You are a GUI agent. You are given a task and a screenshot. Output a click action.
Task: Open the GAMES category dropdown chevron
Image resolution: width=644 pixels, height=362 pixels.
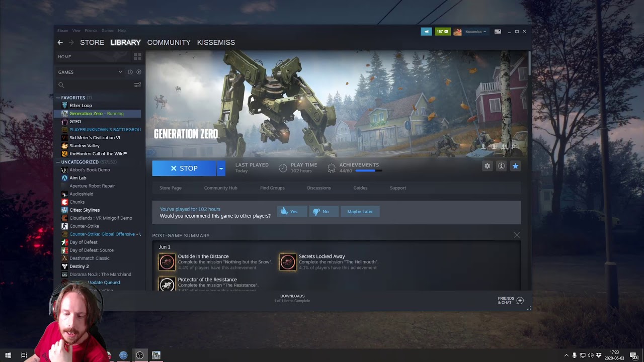pyautogui.click(x=120, y=72)
